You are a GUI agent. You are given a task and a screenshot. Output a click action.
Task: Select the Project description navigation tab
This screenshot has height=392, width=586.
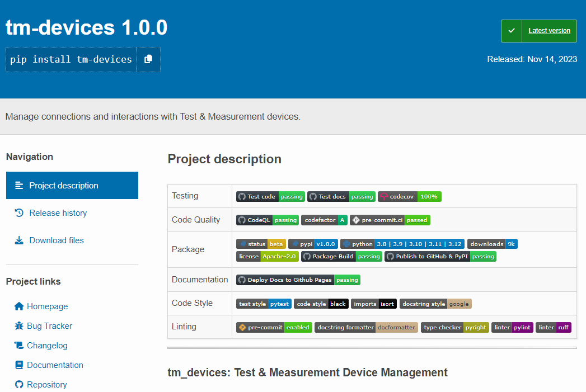72,186
